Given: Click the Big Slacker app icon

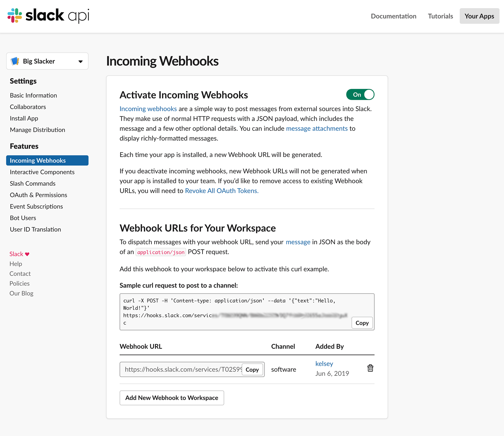Looking at the screenshot, I should point(15,61).
